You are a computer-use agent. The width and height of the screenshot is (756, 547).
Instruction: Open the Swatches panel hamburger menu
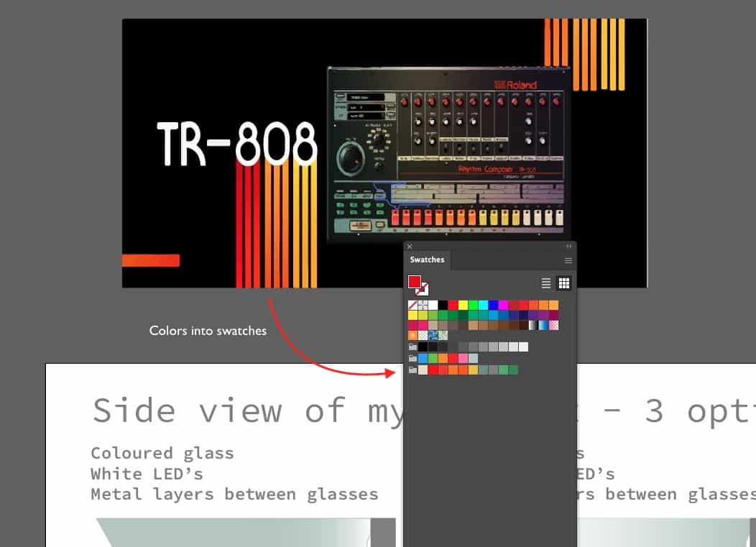pos(568,260)
